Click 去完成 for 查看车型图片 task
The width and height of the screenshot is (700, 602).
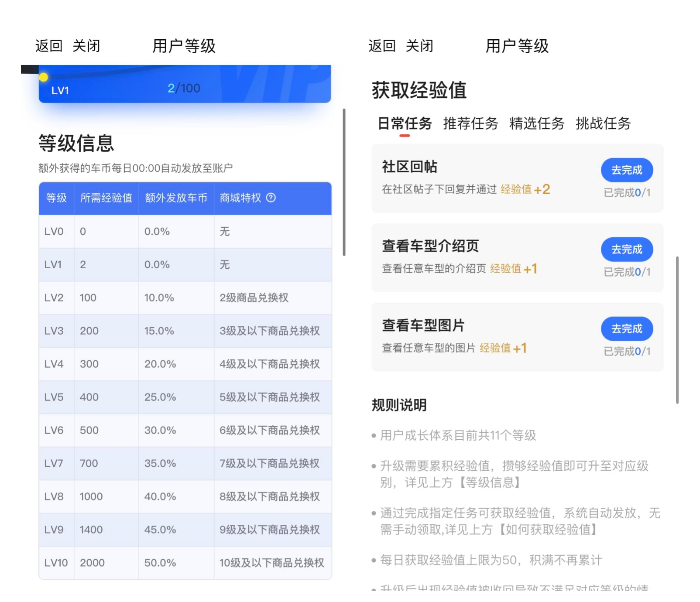(x=627, y=328)
